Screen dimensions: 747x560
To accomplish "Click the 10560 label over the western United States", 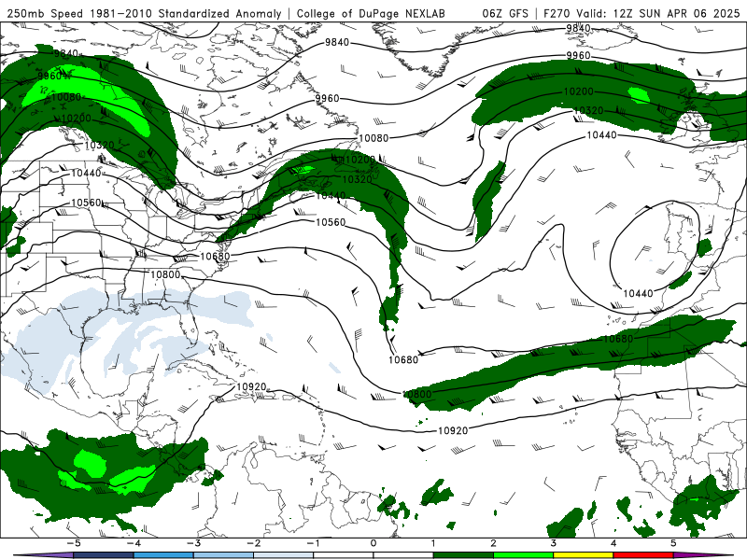I will coord(86,203).
